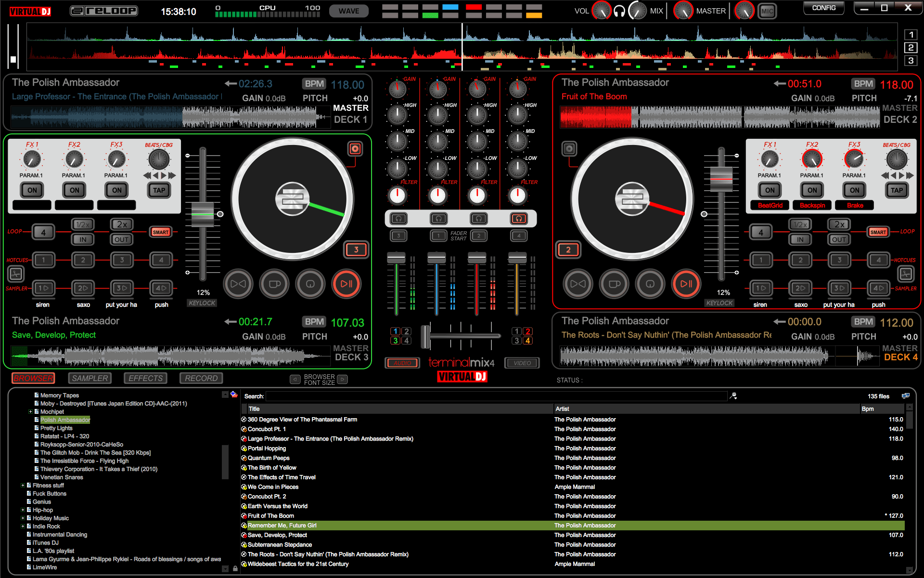
Task: Open the search options magnifier icon
Action: pos(733,396)
